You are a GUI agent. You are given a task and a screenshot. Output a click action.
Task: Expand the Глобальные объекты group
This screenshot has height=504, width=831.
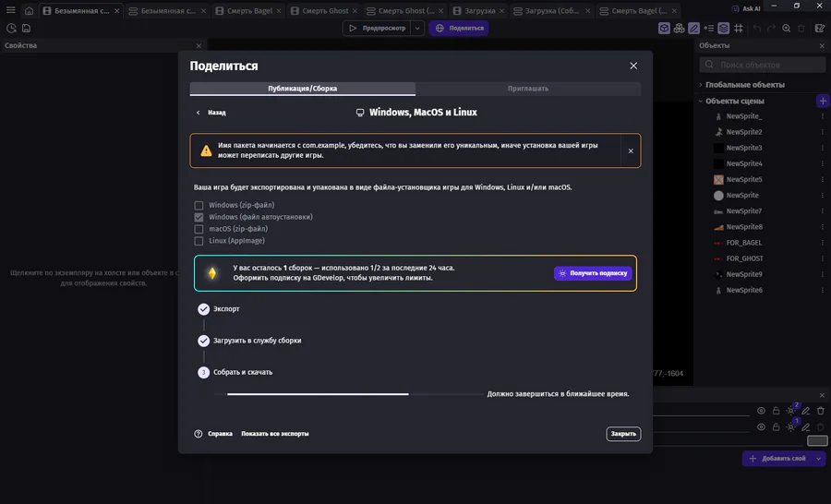tap(701, 85)
